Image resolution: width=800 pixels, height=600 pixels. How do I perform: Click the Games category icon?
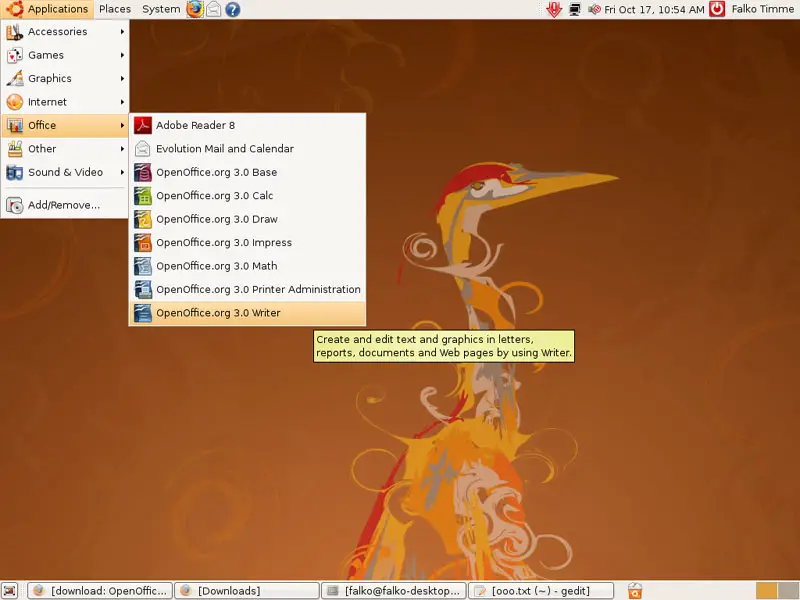point(15,55)
